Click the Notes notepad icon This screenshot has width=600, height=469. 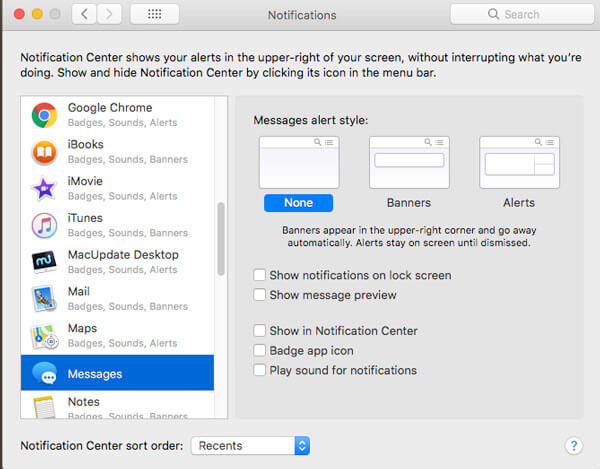[44, 407]
